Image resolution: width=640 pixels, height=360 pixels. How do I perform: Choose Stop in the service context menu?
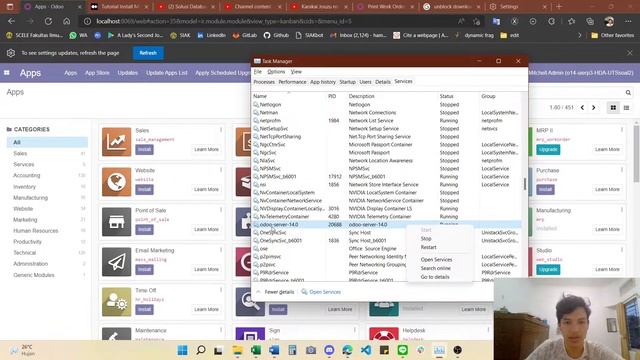pyautogui.click(x=426, y=239)
